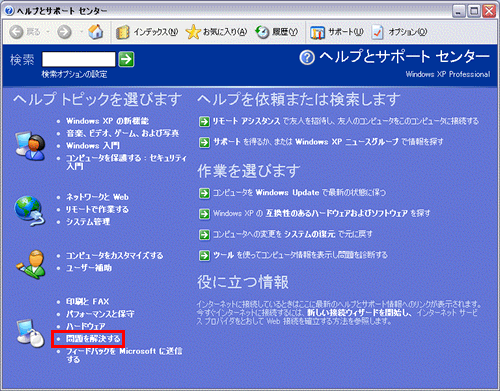Screen dimensions: 500x391
Task: Click the ツール diagnose link text
Action: click(x=223, y=255)
